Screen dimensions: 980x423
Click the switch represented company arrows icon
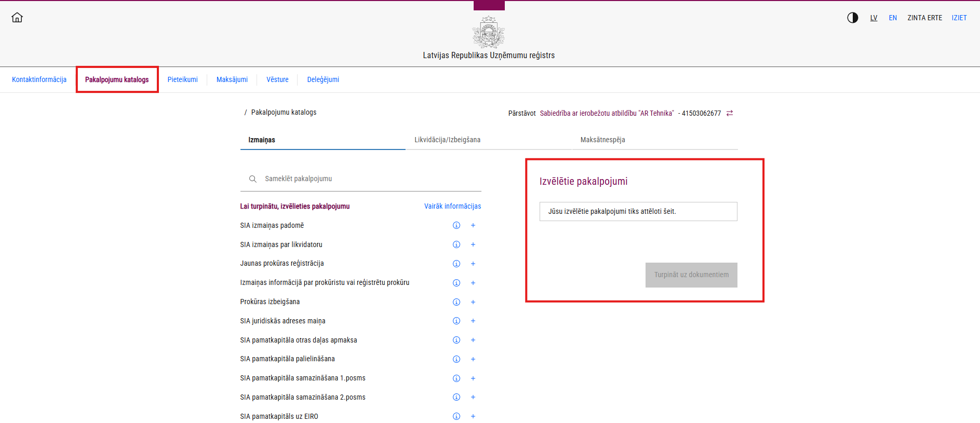click(730, 113)
